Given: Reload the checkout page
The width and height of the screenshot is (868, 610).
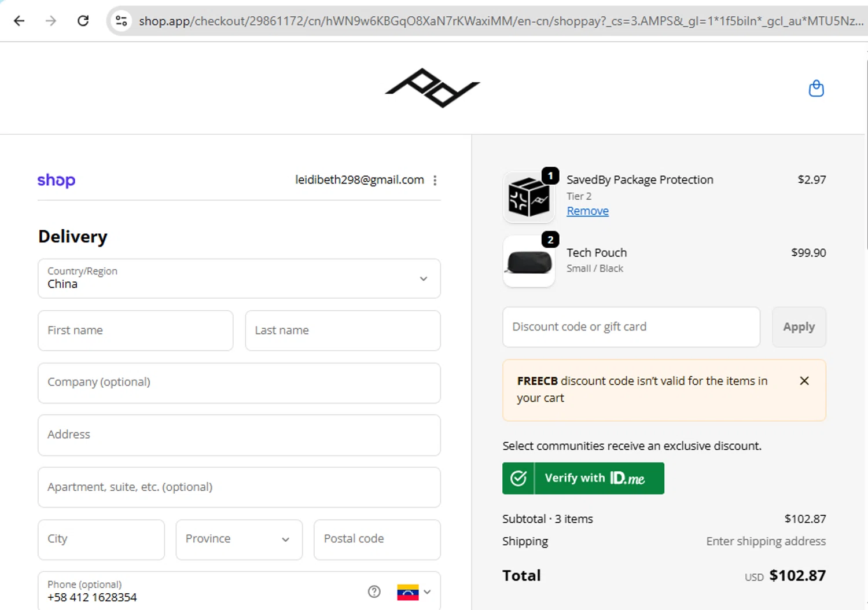Looking at the screenshot, I should (83, 21).
